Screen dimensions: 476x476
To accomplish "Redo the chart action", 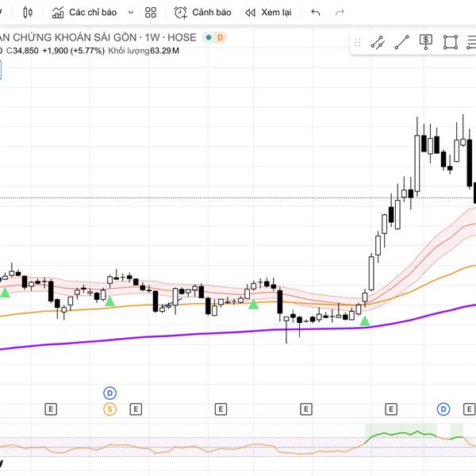I will [x=340, y=13].
